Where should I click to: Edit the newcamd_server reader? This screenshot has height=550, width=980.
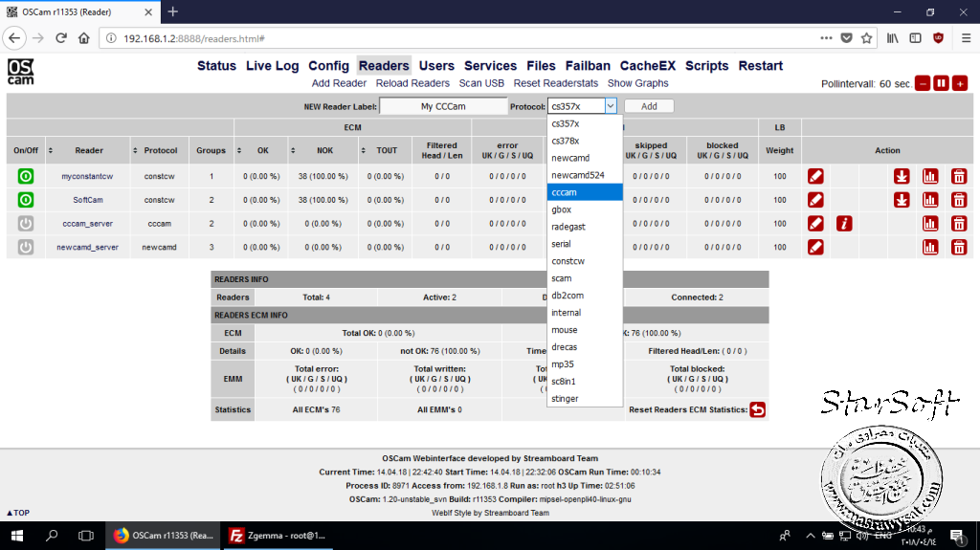click(815, 248)
